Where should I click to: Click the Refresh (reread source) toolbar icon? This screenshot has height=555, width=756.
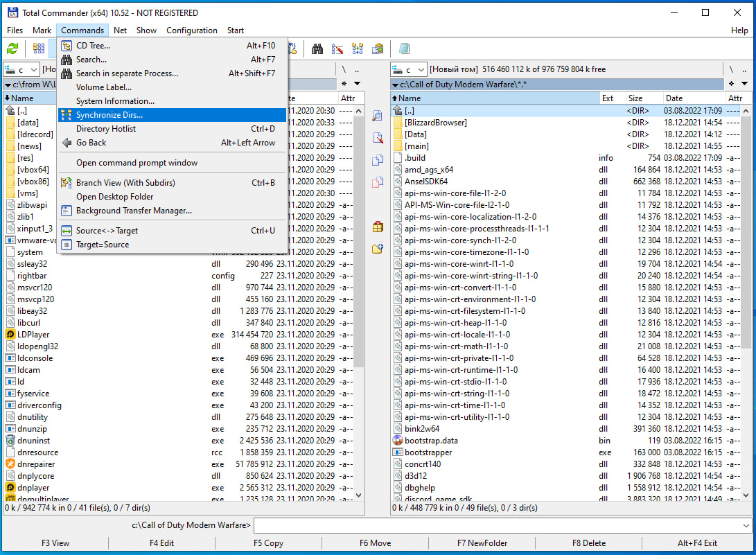click(12, 49)
